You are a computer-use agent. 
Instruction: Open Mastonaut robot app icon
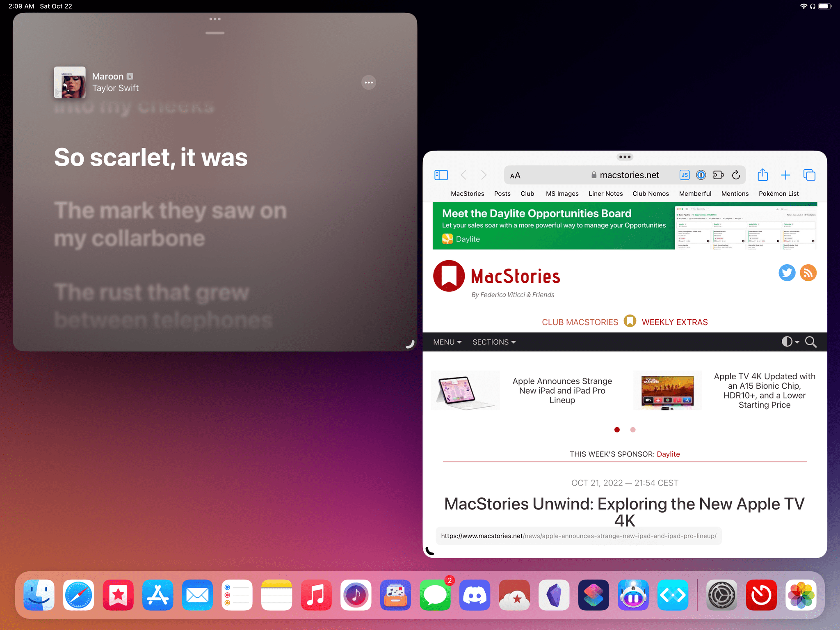click(633, 595)
